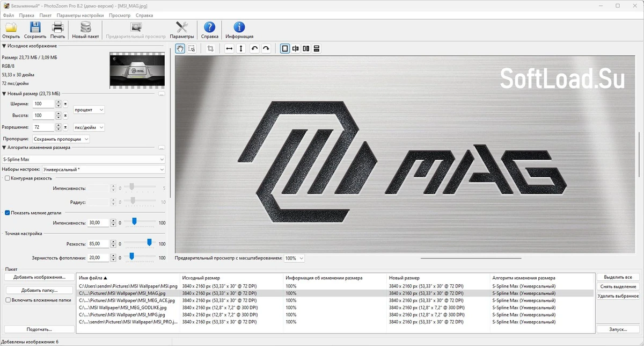Rotate the image counterclockwise
The height and width of the screenshot is (346, 644).
coord(254,48)
